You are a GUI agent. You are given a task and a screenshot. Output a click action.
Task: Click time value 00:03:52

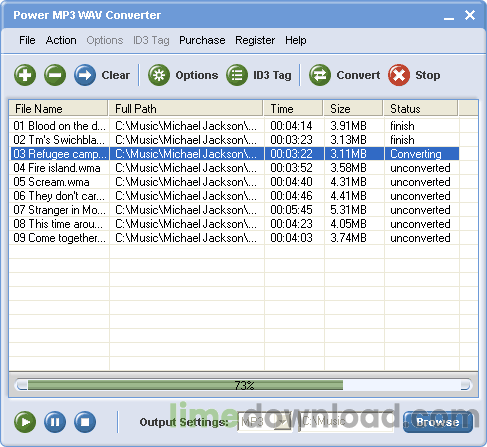[x=291, y=168]
